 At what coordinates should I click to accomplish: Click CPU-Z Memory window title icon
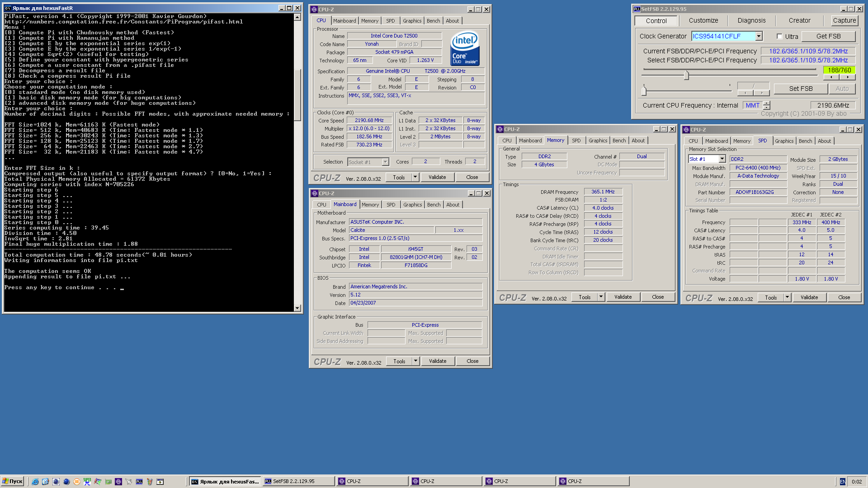(x=500, y=129)
